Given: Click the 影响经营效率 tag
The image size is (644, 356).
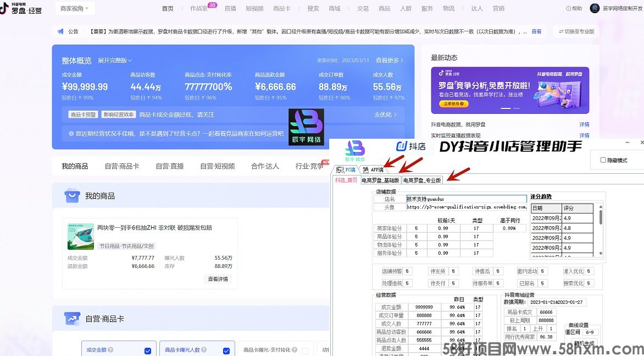Looking at the screenshot, I should pos(119,114).
